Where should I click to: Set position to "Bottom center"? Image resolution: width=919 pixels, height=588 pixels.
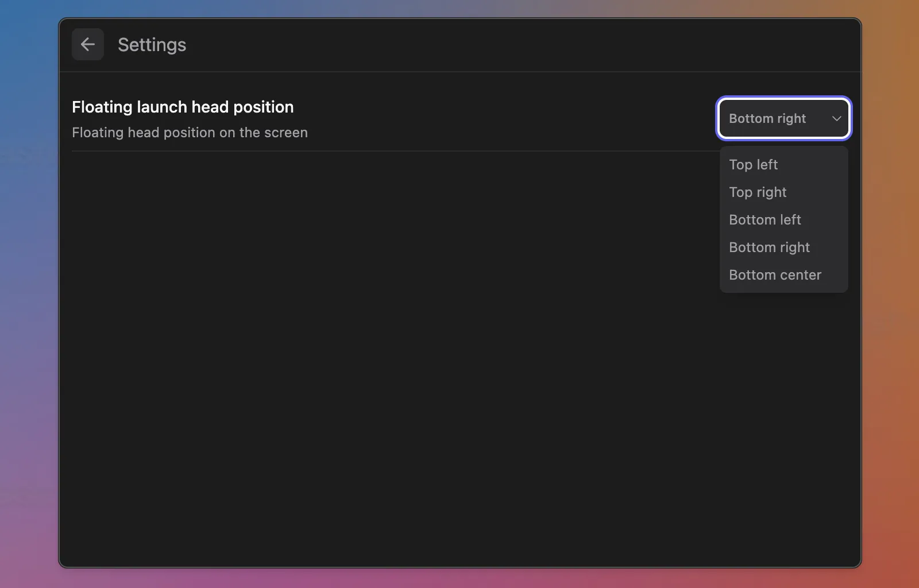pos(775,275)
